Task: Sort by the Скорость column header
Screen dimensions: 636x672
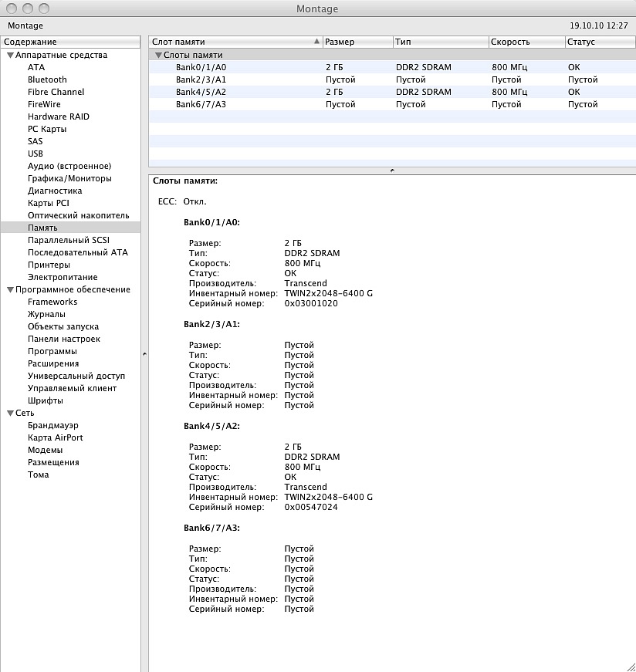Action: 526,42
